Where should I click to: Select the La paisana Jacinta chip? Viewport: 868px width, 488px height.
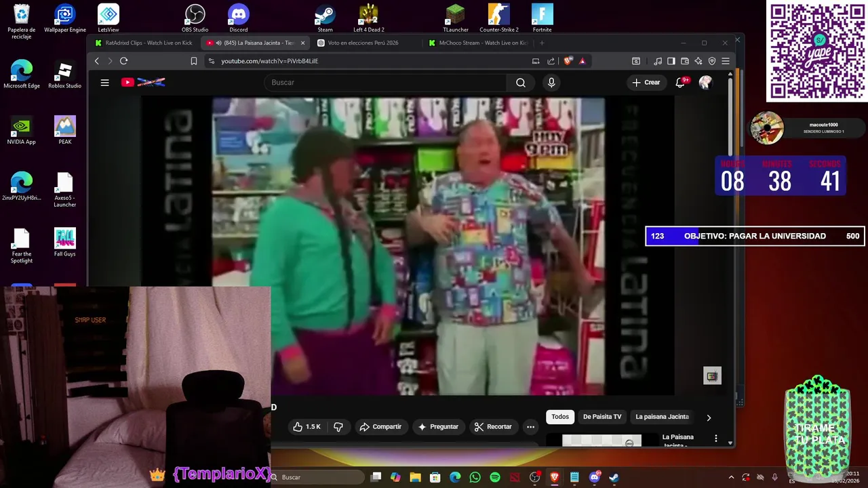tap(662, 417)
